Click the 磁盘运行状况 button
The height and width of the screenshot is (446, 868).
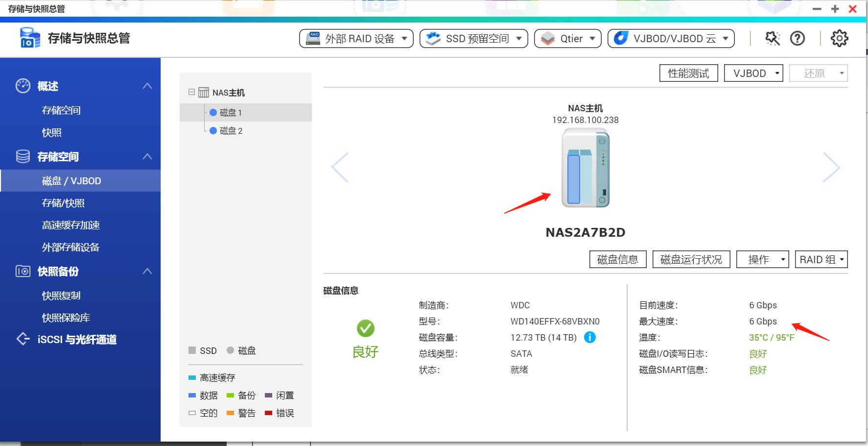pos(691,259)
